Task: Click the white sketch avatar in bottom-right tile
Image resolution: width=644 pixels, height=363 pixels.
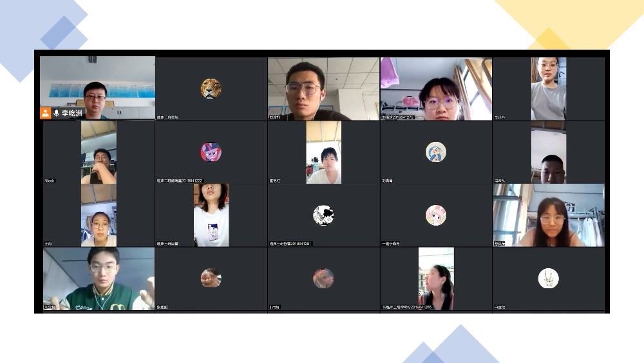Action: (x=549, y=278)
